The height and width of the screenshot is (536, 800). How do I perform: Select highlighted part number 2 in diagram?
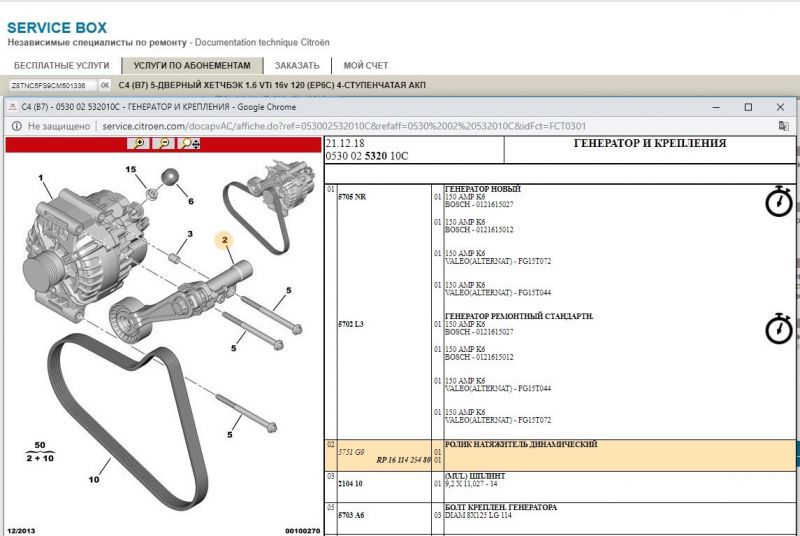(x=226, y=240)
